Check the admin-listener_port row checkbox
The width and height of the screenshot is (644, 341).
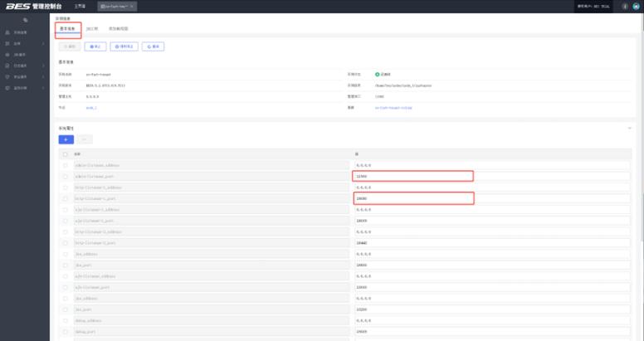click(65, 177)
